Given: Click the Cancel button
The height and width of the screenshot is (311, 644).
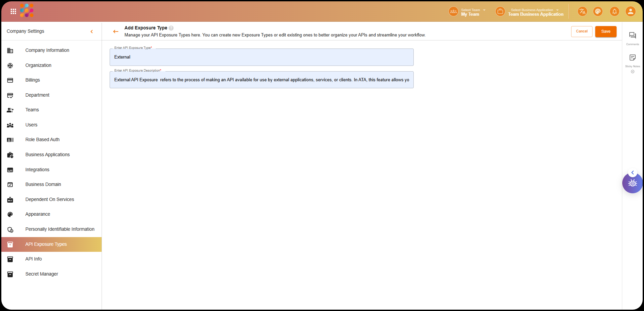Looking at the screenshot, I should point(582,31).
